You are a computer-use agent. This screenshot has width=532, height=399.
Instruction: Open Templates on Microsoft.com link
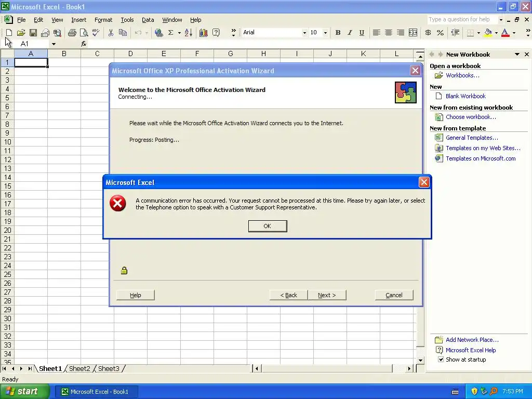coord(481,158)
